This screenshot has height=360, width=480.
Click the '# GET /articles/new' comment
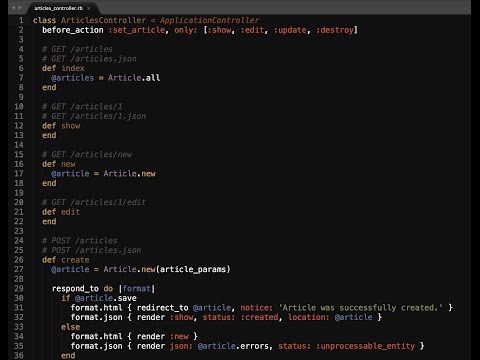pos(87,154)
